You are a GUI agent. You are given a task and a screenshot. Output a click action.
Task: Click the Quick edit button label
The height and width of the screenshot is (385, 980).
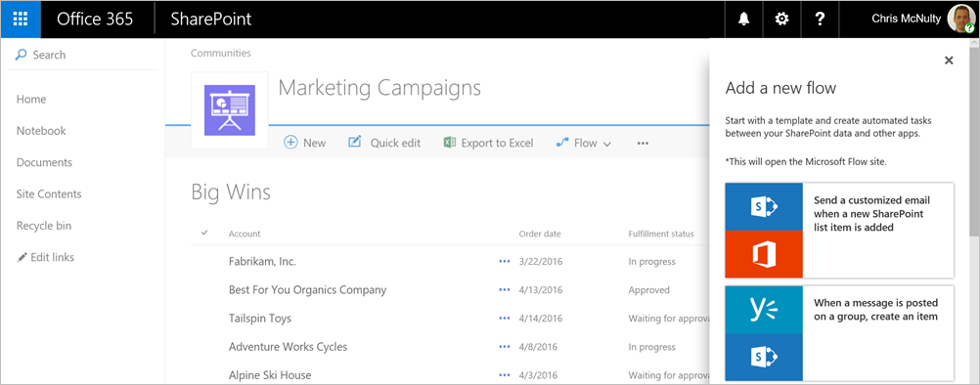pyautogui.click(x=396, y=143)
